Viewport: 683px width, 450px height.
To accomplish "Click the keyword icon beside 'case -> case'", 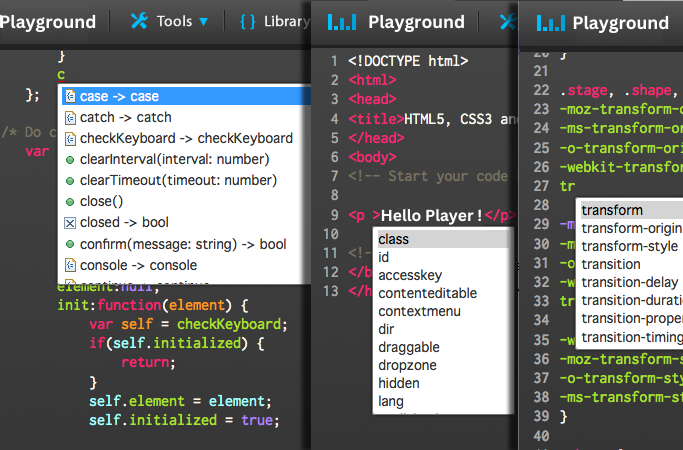I will [70, 96].
